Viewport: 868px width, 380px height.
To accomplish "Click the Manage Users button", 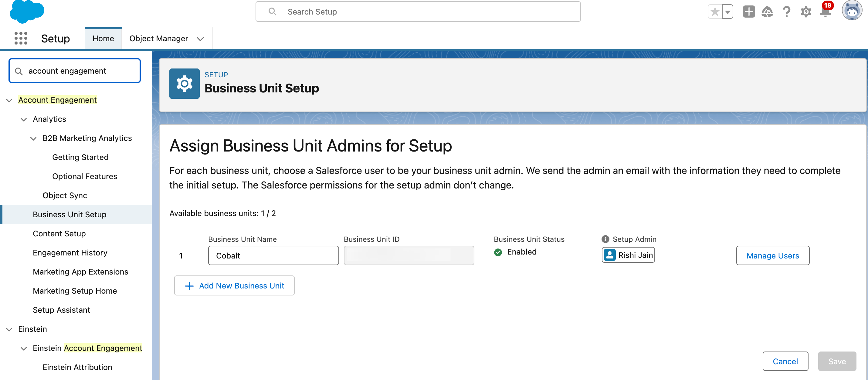I will (773, 255).
